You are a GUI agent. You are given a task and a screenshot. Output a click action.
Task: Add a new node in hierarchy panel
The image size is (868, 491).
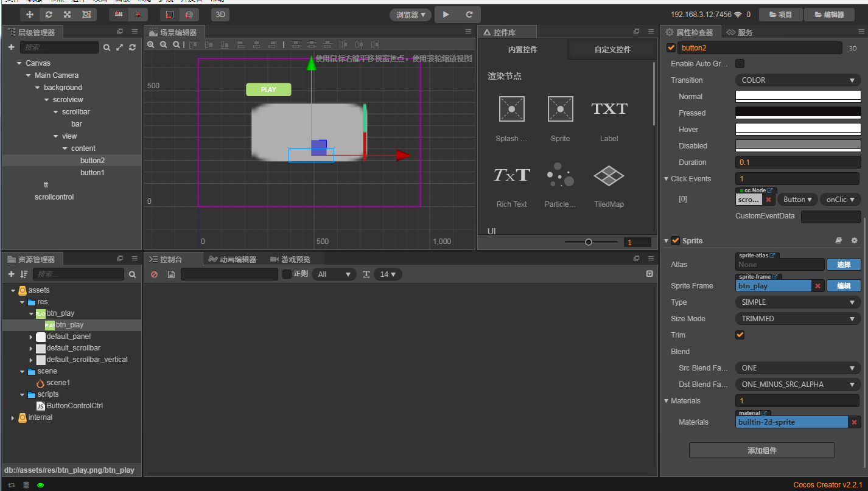(x=11, y=47)
